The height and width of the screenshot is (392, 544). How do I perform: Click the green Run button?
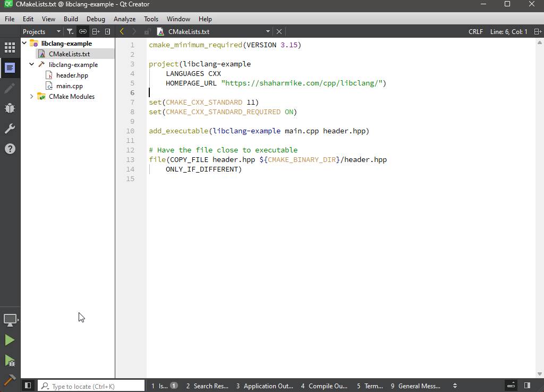point(10,340)
